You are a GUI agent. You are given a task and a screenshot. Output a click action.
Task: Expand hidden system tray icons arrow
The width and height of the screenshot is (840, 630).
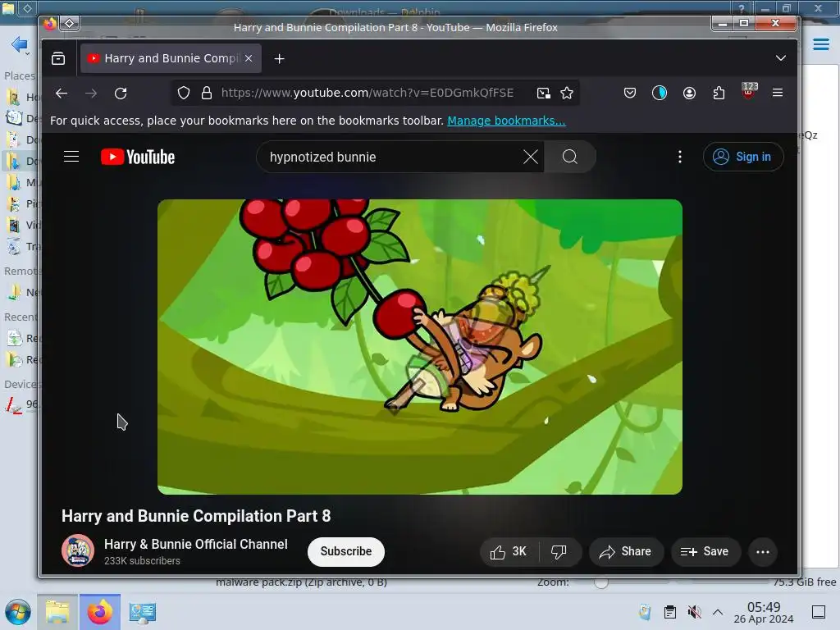click(718, 612)
